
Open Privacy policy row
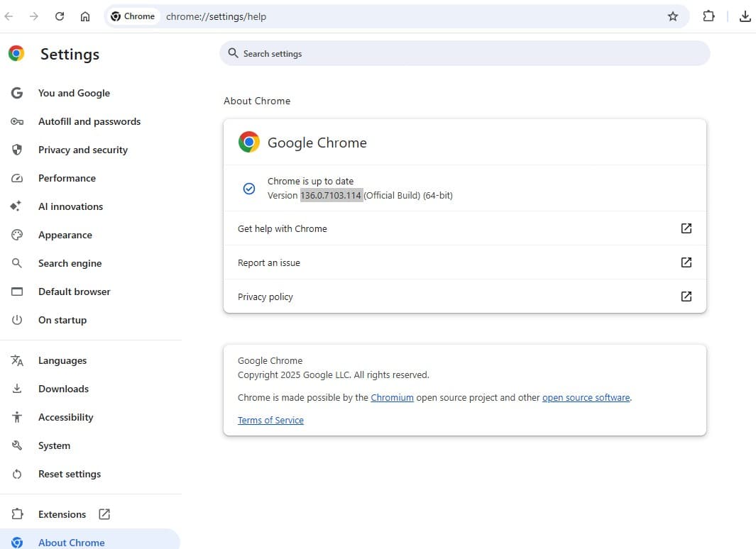(465, 296)
